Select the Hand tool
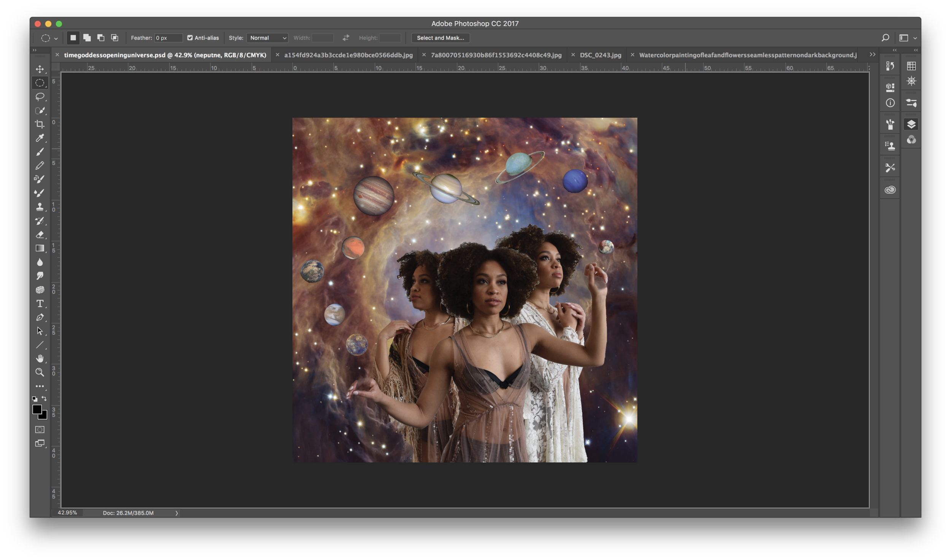 pos(40,359)
